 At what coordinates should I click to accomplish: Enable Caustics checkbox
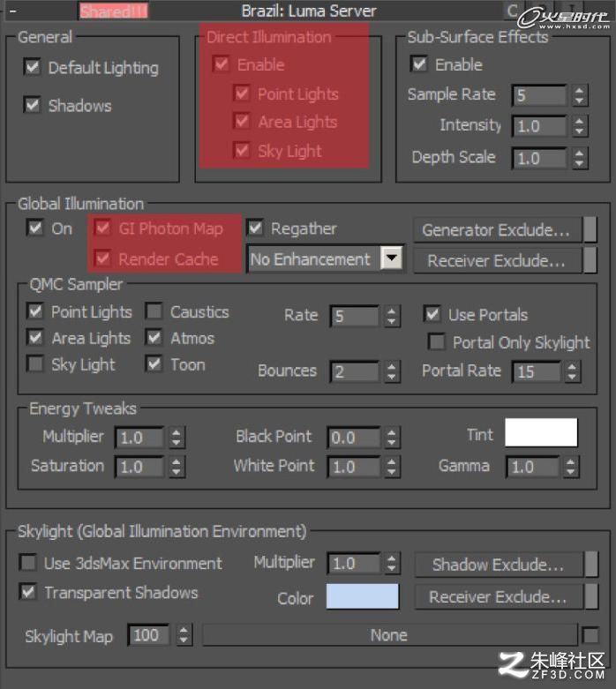click(154, 311)
